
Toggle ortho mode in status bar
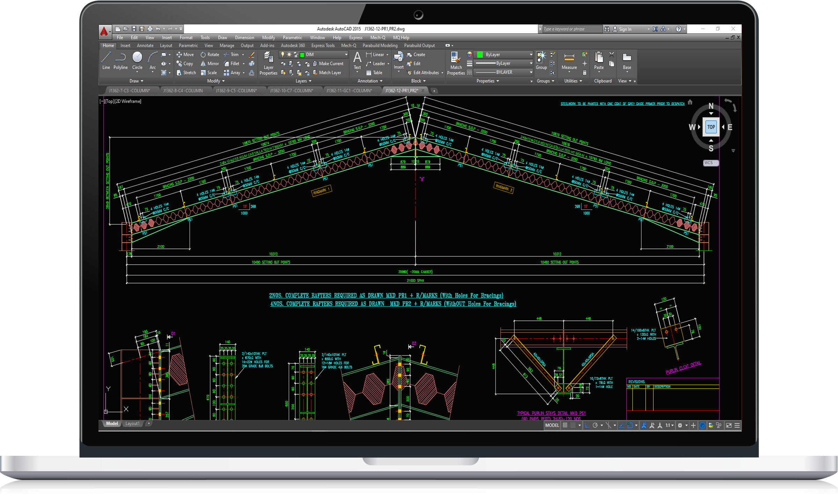[587, 425]
